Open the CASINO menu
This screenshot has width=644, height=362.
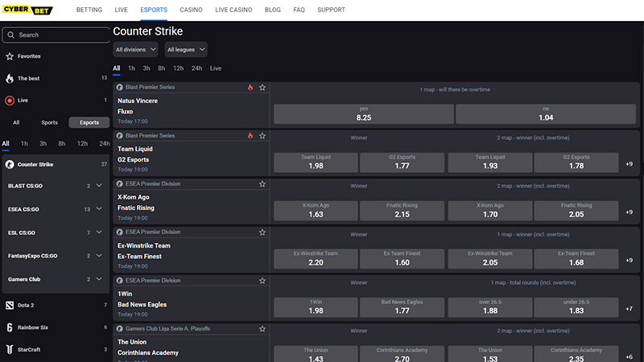click(191, 10)
